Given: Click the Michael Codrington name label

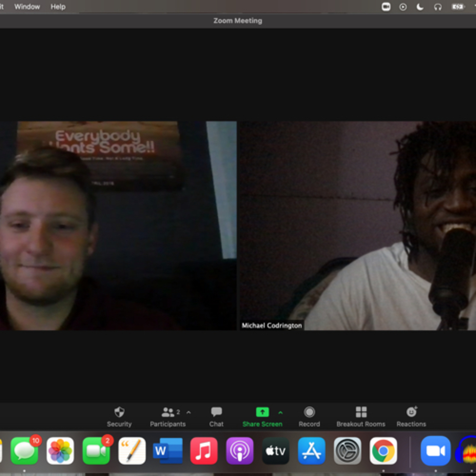Looking at the screenshot, I should pyautogui.click(x=271, y=325).
